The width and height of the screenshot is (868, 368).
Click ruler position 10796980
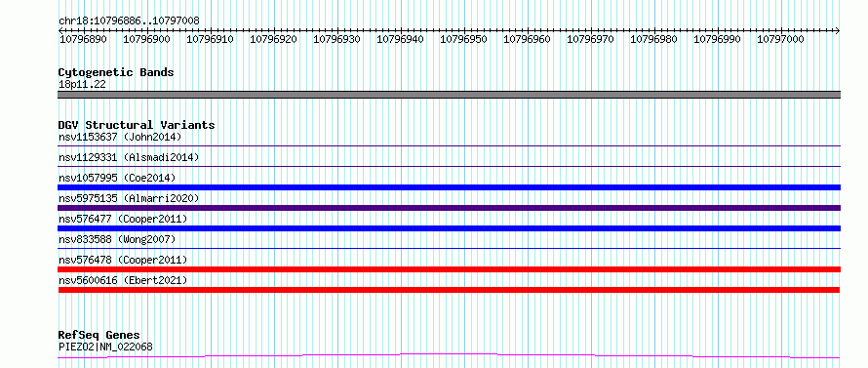click(x=653, y=39)
